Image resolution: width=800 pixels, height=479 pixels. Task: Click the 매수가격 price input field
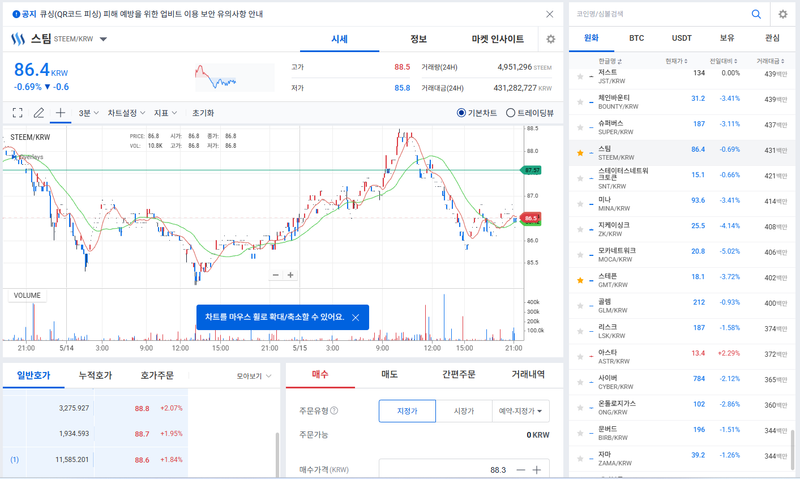(x=445, y=469)
